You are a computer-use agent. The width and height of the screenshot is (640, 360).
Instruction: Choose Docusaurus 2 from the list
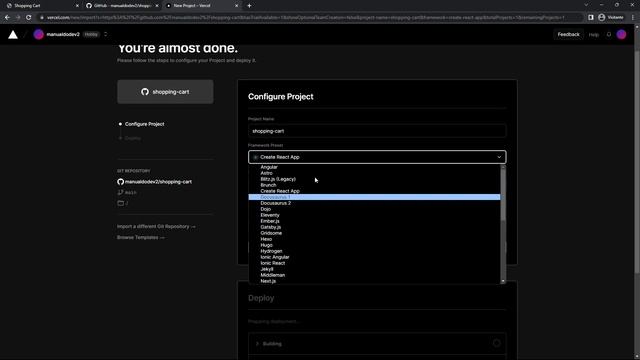374,203
